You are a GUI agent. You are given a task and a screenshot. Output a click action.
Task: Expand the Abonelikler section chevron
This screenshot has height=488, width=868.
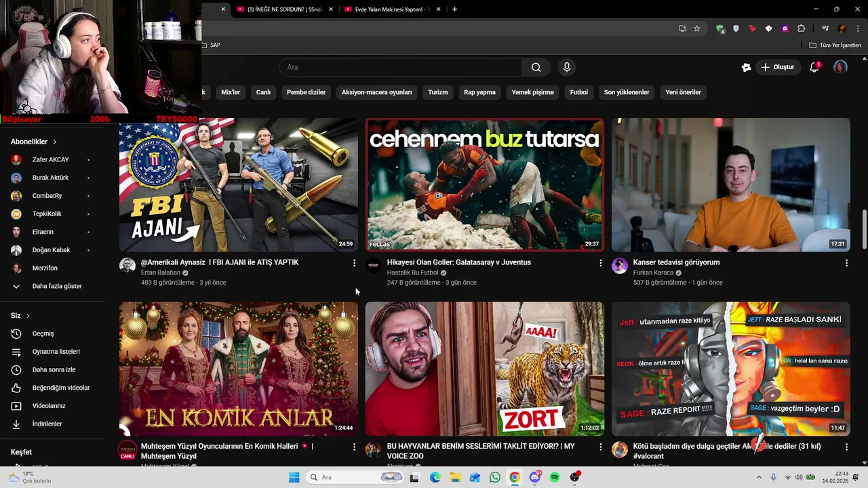[x=54, y=142]
